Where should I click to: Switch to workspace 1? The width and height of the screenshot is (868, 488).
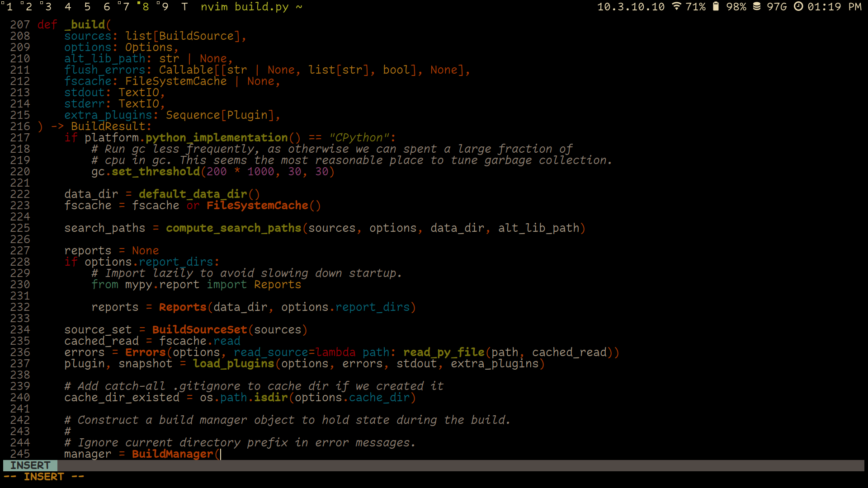click(x=9, y=7)
